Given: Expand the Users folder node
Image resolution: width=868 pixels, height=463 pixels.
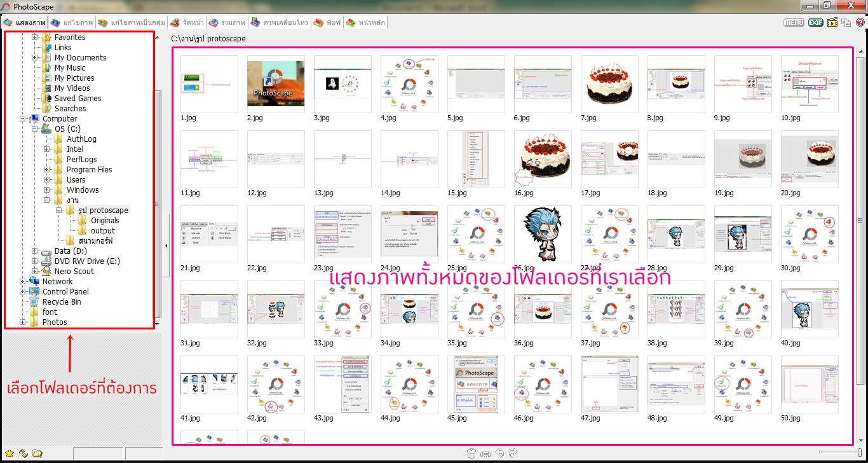Looking at the screenshot, I should (x=47, y=180).
